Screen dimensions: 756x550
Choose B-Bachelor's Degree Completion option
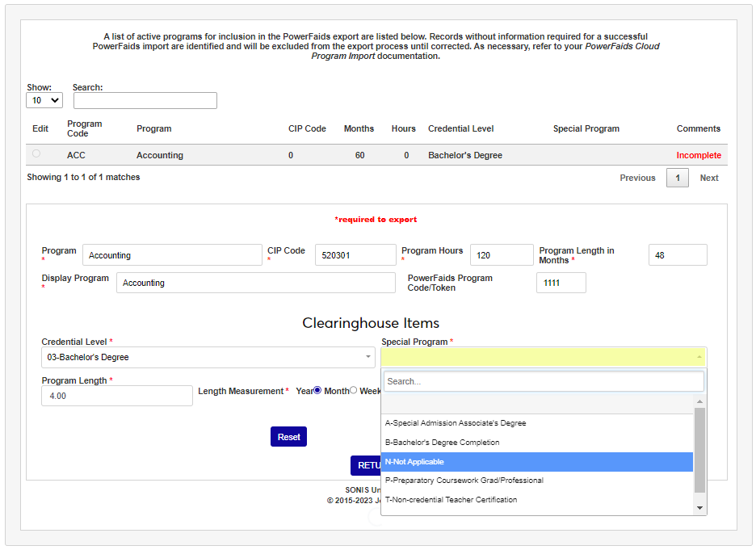(x=537, y=443)
